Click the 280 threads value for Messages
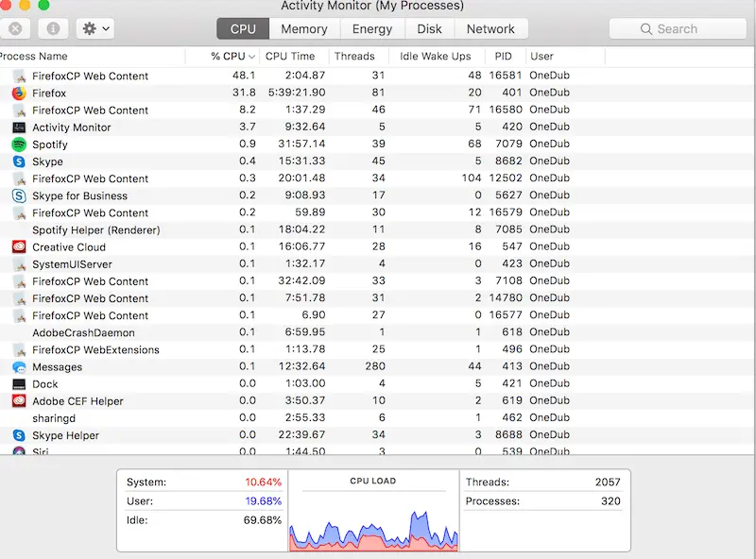Image resolution: width=756 pixels, height=559 pixels. tap(375, 366)
